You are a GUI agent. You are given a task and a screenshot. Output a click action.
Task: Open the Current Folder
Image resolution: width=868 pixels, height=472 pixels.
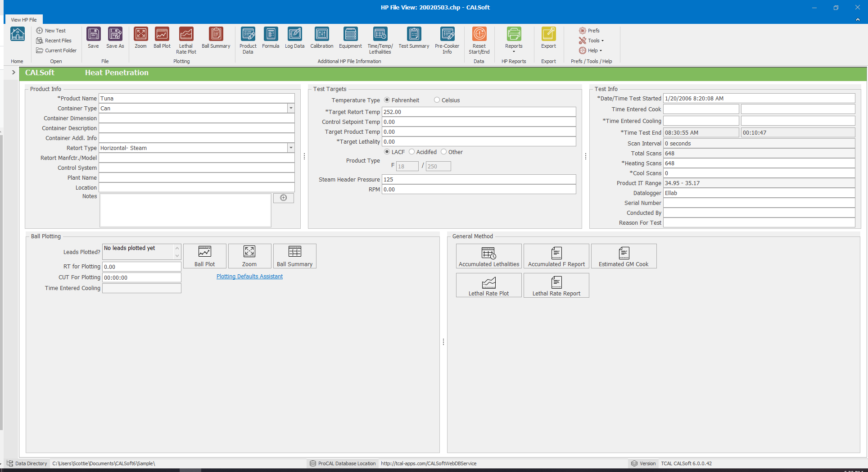(56, 50)
